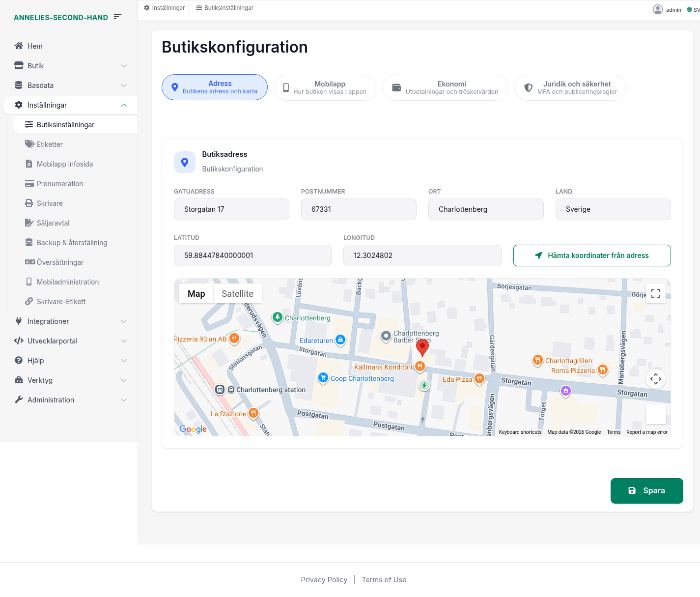Open the Ekonomi settings tab

tap(445, 87)
